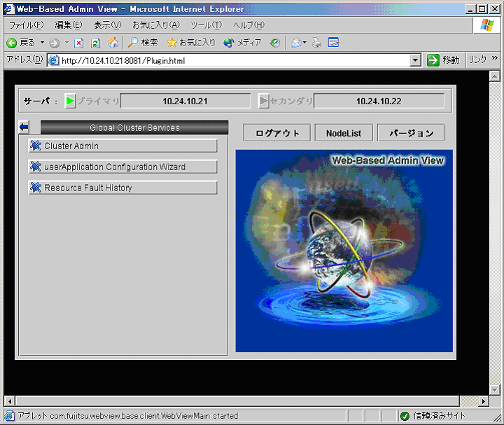Image resolution: width=504 pixels, height=425 pixels.
Task: Click the vertical scrollbar up arrow
Action: pos(494,76)
